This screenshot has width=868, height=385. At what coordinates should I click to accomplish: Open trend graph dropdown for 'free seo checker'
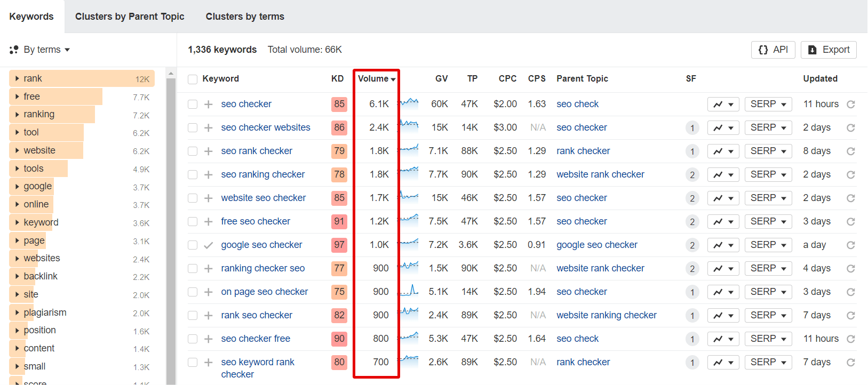(723, 221)
